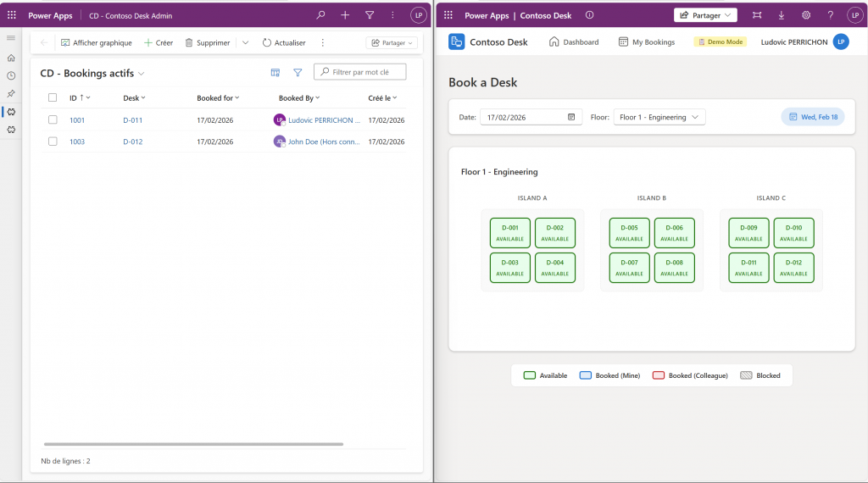Open the advanced filter funnel in header
The width and height of the screenshot is (868, 483).
pyautogui.click(x=370, y=15)
